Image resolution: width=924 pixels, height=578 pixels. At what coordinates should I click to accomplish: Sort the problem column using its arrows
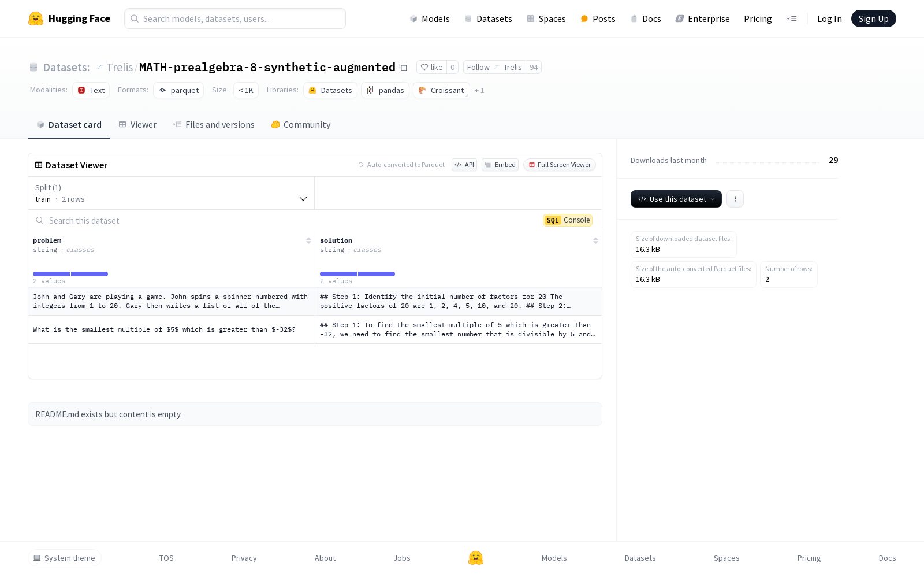(308, 240)
